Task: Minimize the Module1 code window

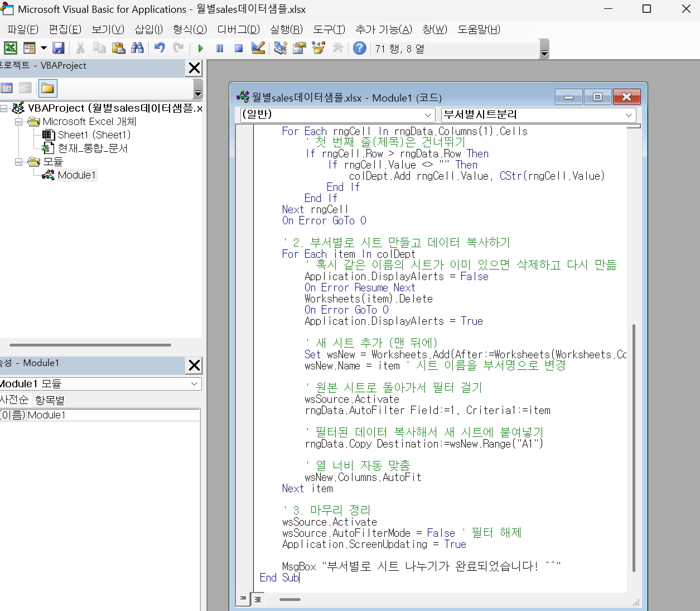Action: pos(569,97)
